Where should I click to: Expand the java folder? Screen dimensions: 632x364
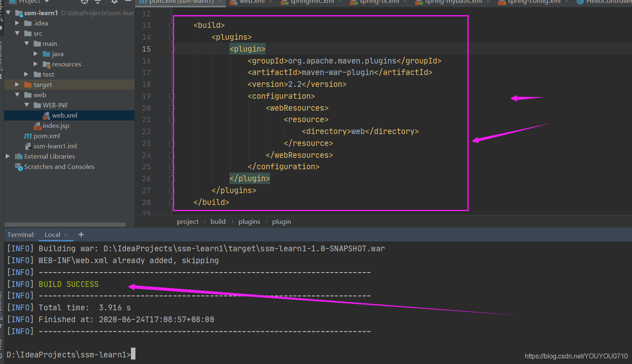tap(36, 54)
